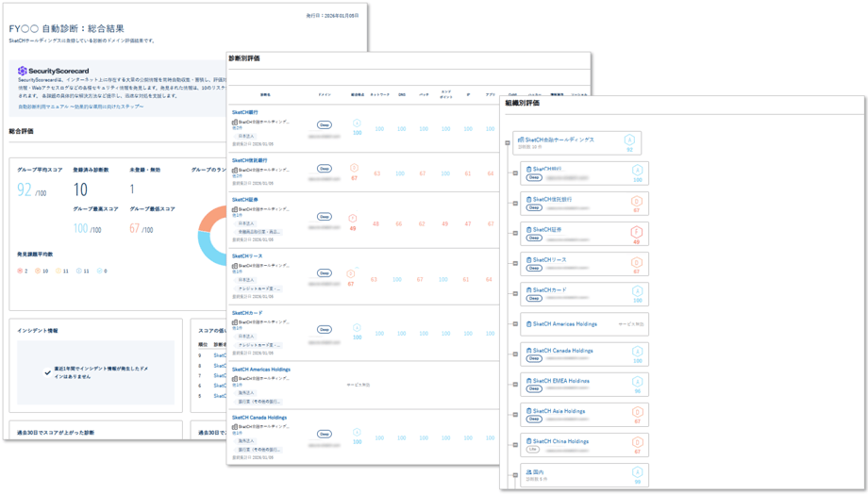Click grade icon in SkatCH銀行 table row
The width and height of the screenshot is (868, 494).
point(357,123)
